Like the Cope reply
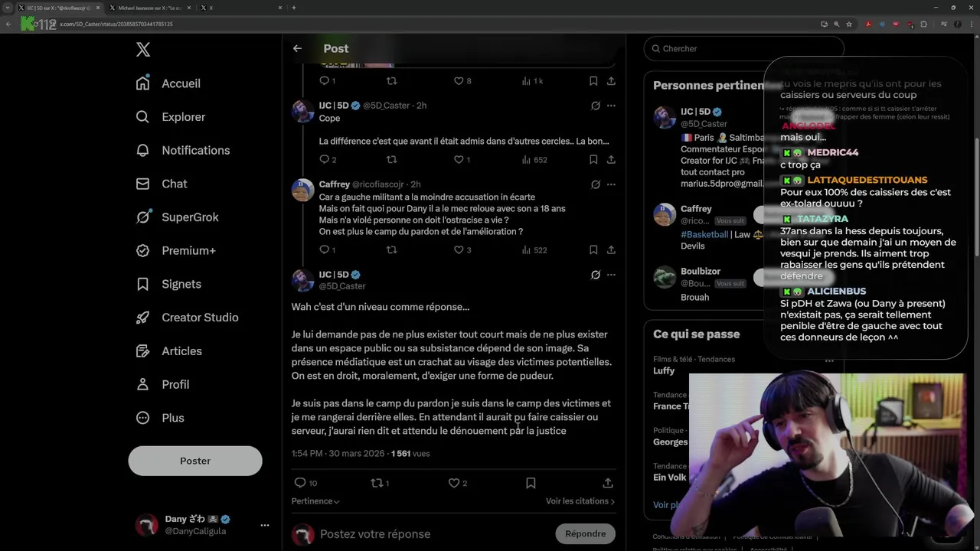The height and width of the screenshot is (551, 980). click(x=459, y=160)
